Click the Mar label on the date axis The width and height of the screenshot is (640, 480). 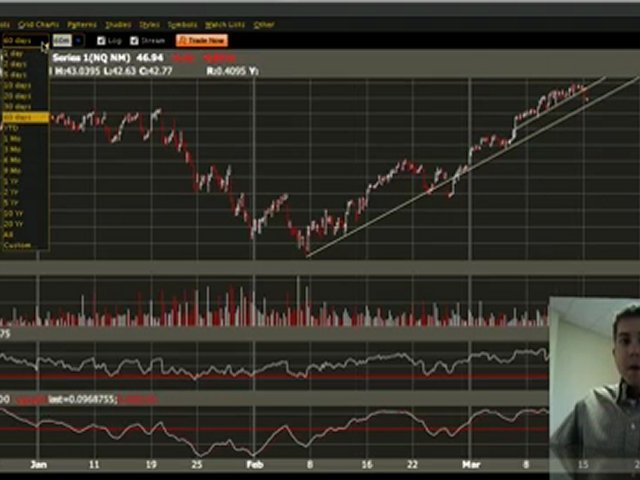click(471, 464)
